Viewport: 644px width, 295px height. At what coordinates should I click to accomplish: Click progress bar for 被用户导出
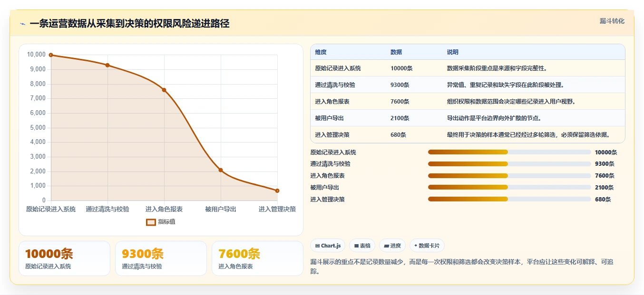pos(509,187)
